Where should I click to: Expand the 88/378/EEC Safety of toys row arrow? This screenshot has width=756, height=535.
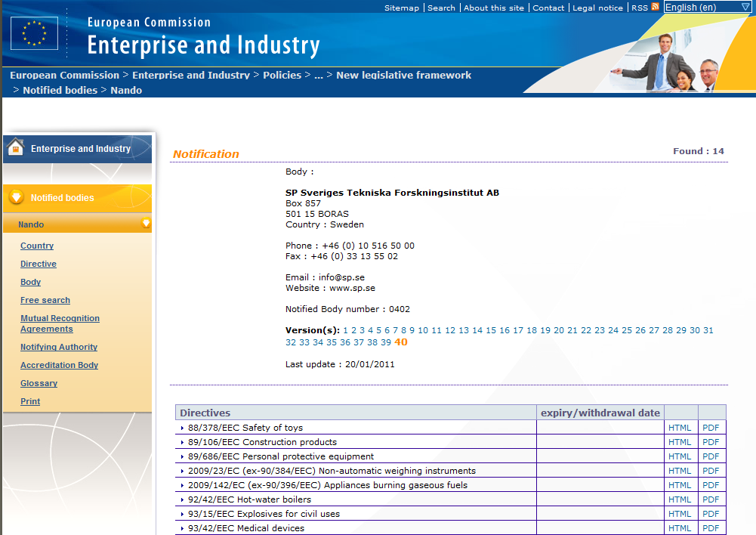pyautogui.click(x=182, y=428)
